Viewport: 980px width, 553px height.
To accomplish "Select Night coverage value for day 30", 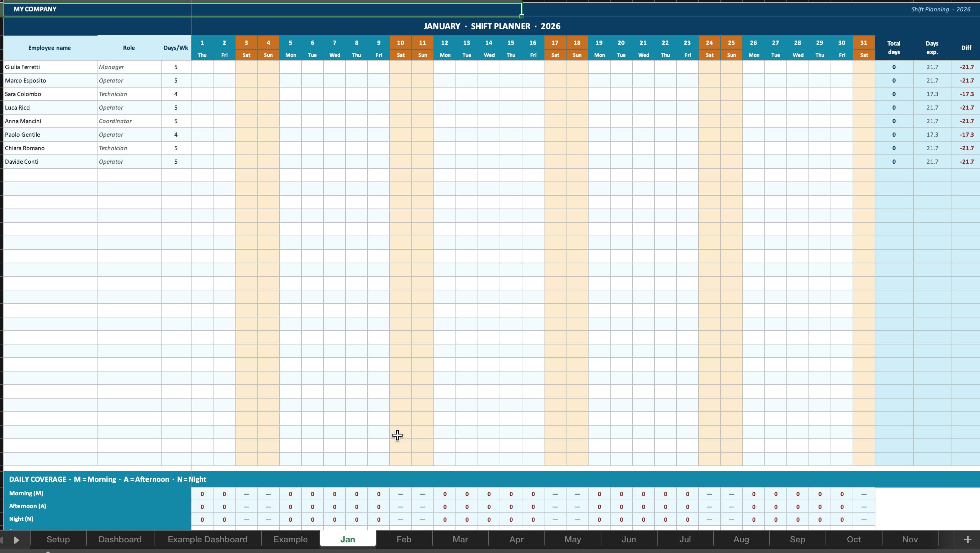I will [842, 520].
